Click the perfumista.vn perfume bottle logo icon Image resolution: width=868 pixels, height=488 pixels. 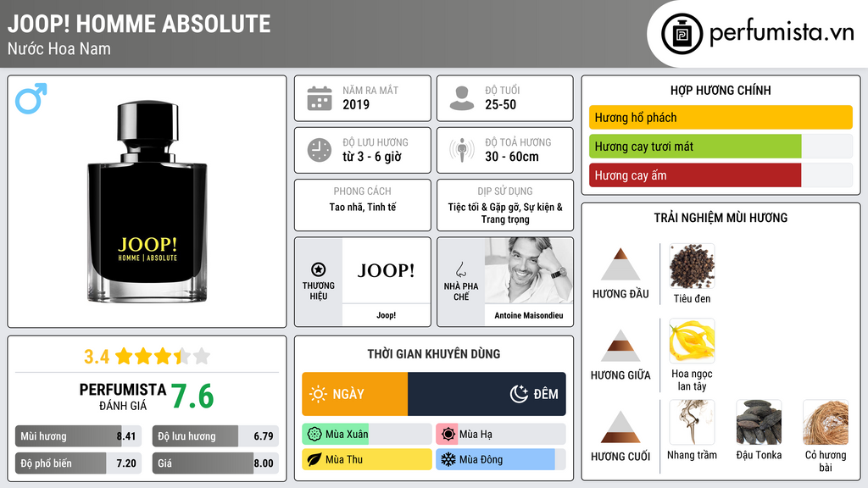click(x=682, y=34)
